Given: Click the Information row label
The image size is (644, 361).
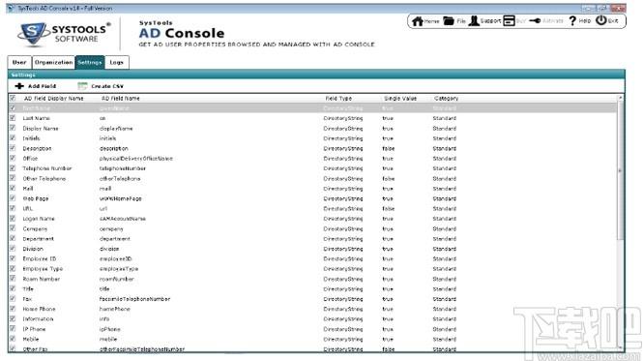Looking at the screenshot, I should point(38,319).
